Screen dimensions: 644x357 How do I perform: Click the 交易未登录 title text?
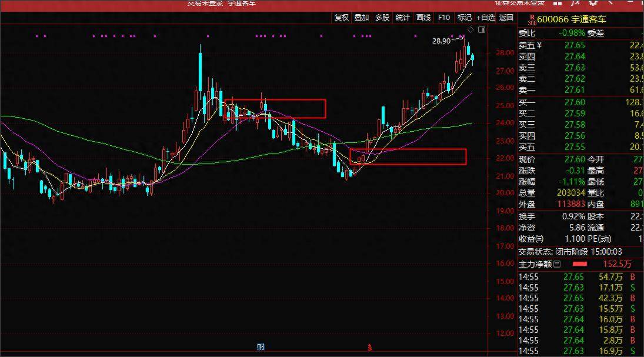(205, 4)
